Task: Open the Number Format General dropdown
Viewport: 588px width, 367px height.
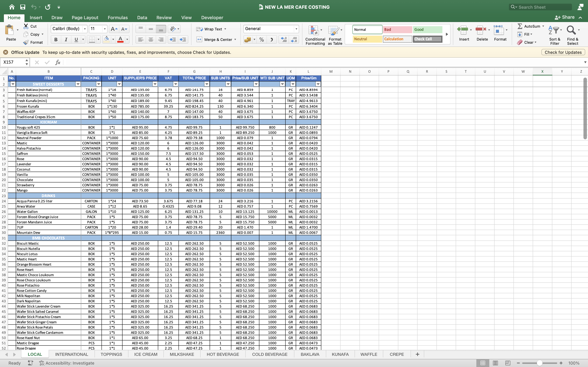Action: click(296, 29)
